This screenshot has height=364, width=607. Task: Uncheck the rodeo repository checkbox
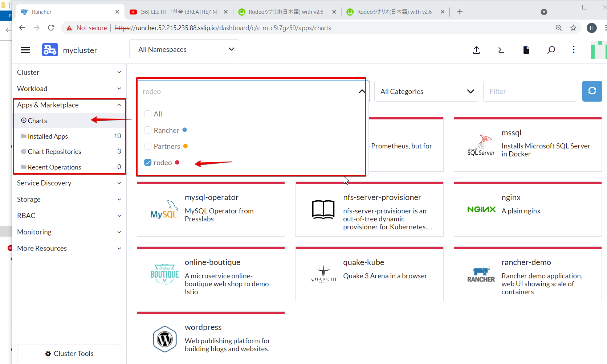[x=148, y=163]
